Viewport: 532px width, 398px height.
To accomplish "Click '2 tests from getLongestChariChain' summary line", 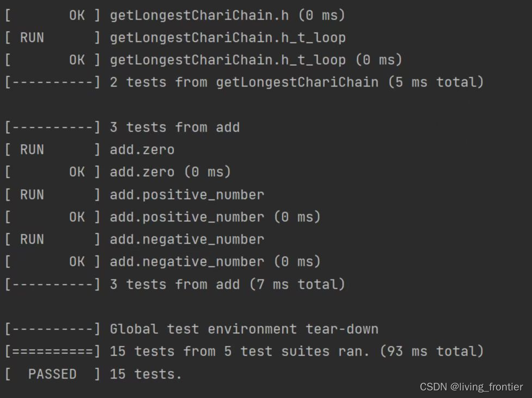I will click(x=244, y=83).
